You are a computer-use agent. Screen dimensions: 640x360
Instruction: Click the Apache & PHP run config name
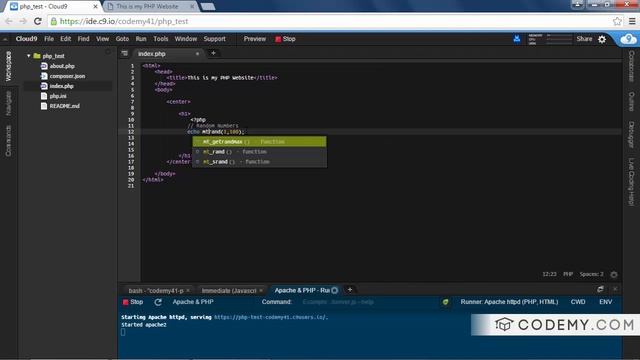193,302
